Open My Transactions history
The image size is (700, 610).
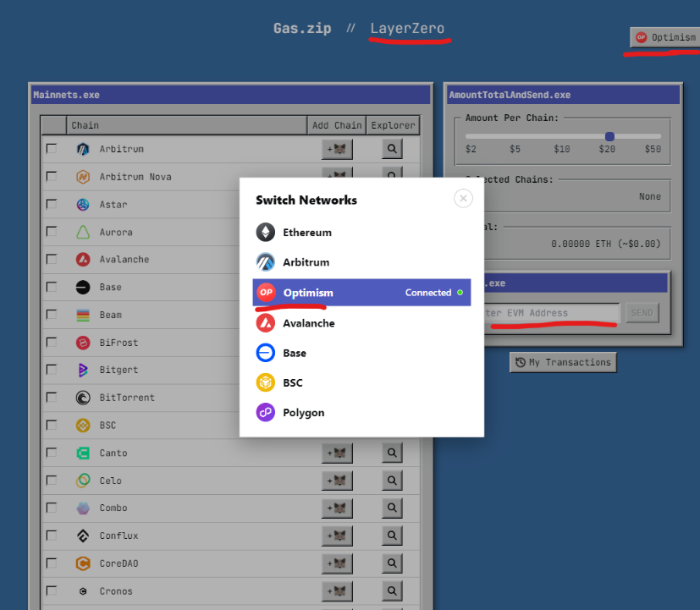pyautogui.click(x=564, y=362)
